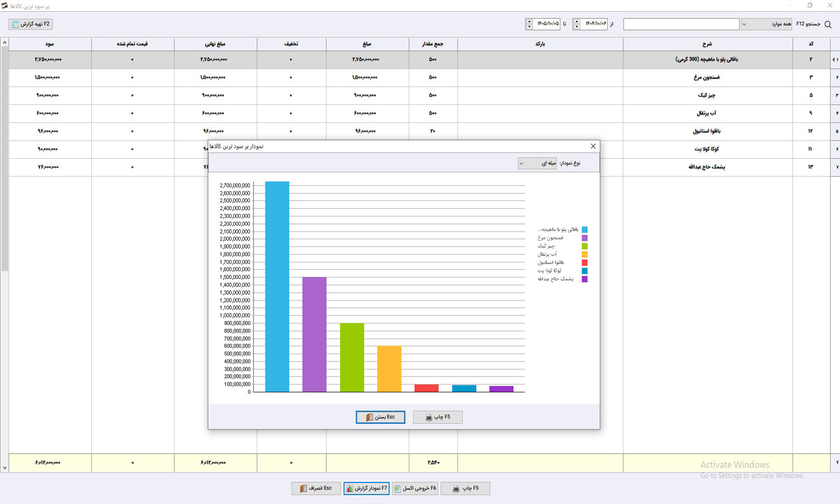Click the جمع مقدار column header
This screenshot has width=840, height=504.
[x=432, y=45]
